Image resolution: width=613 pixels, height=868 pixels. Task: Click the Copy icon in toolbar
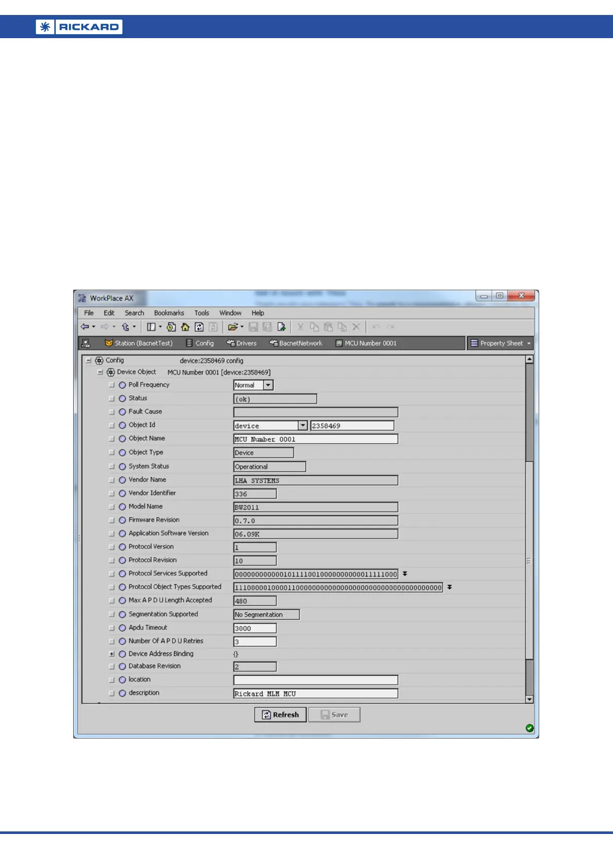click(x=314, y=327)
